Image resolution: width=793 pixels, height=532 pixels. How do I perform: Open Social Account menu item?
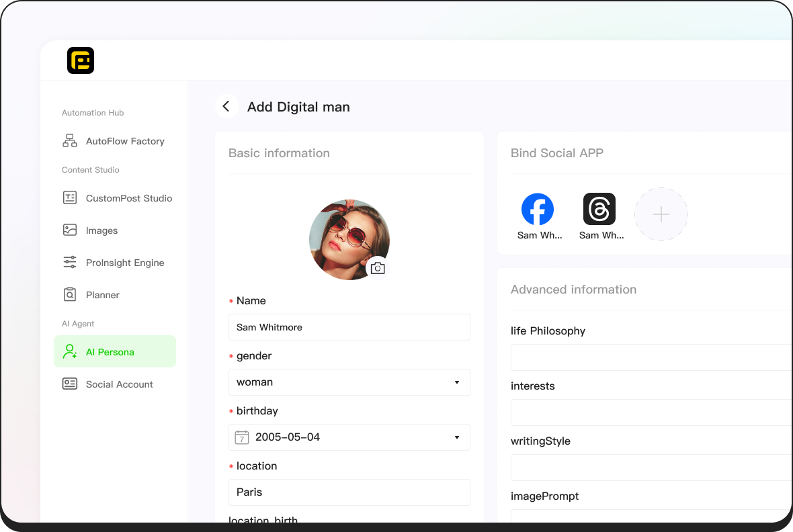(x=119, y=384)
